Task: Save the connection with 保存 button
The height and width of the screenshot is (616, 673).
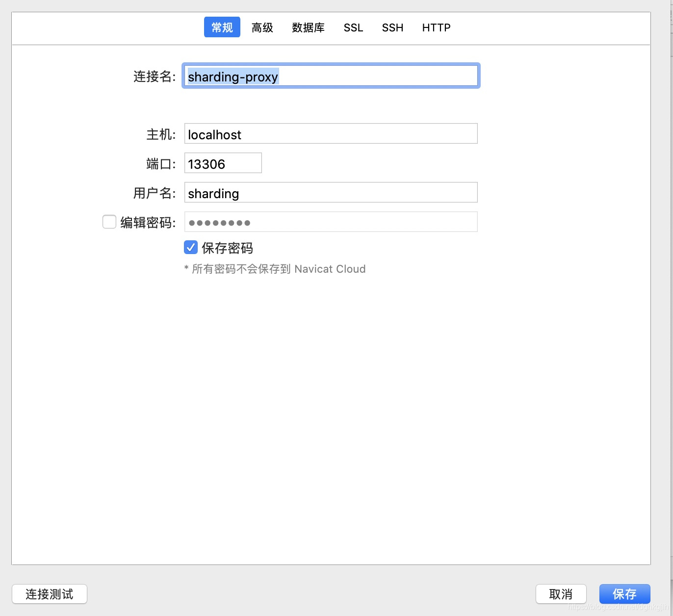Action: (625, 594)
